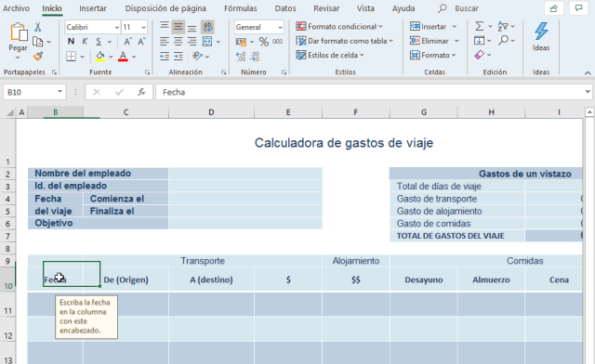Open the Name Box dropdown arrow
Viewport: 595px width, 364px height.
[59, 92]
